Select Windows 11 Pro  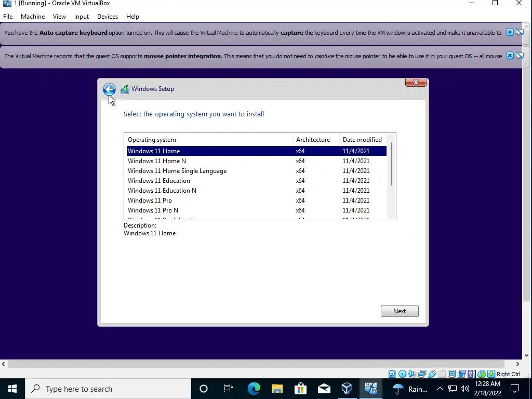(257, 200)
